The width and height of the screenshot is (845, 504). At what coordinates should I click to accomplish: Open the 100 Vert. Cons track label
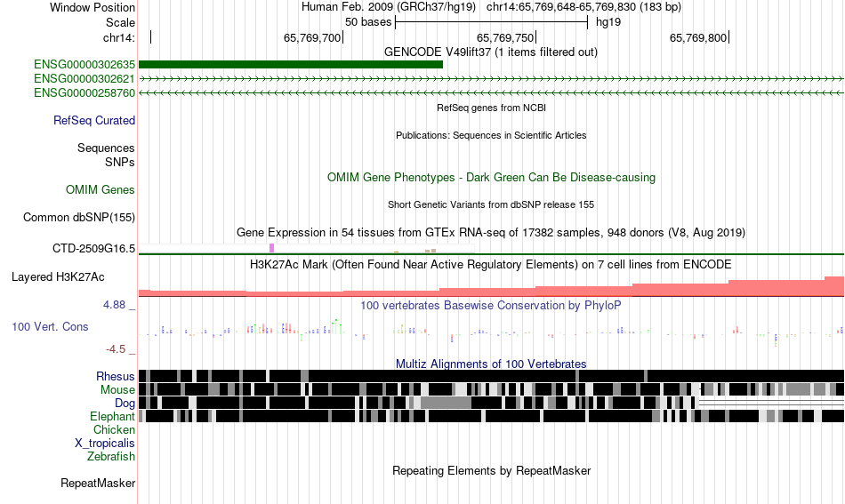[50, 327]
